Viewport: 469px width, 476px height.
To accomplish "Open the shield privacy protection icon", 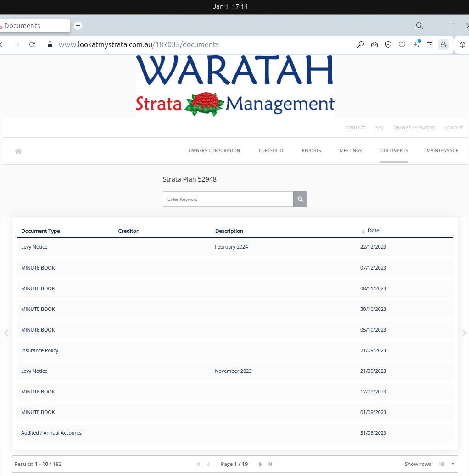I will pyautogui.click(x=388, y=44).
